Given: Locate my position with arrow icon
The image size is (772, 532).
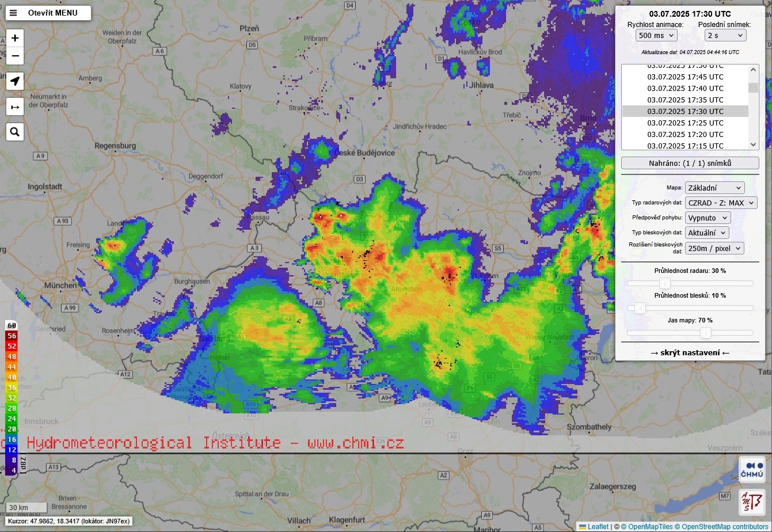Looking at the screenshot, I should point(15,81).
